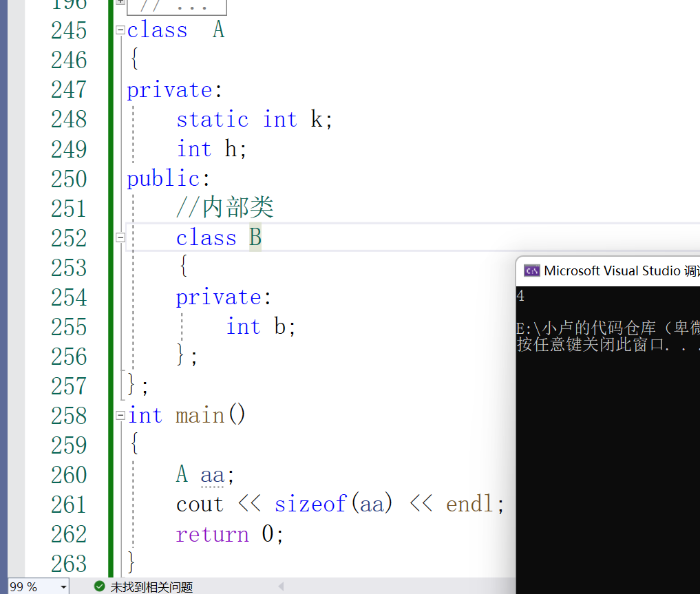Image resolution: width=700 pixels, height=594 pixels.
Task: Click the member variable b on line 255
Action: coord(280,326)
